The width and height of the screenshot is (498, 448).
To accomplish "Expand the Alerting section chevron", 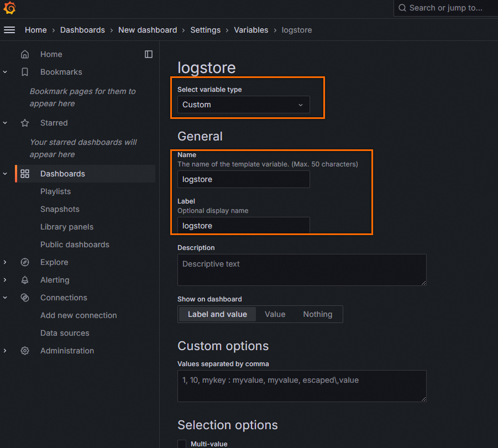I will tap(5, 280).
